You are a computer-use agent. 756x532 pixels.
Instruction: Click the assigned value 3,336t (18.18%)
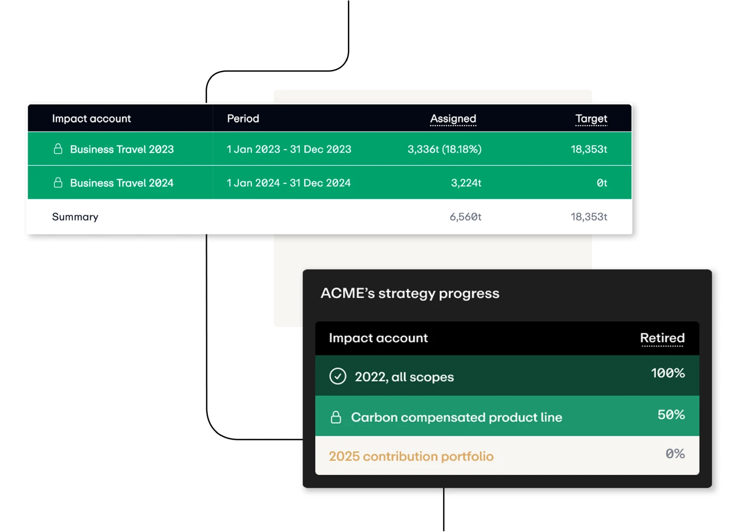click(445, 149)
